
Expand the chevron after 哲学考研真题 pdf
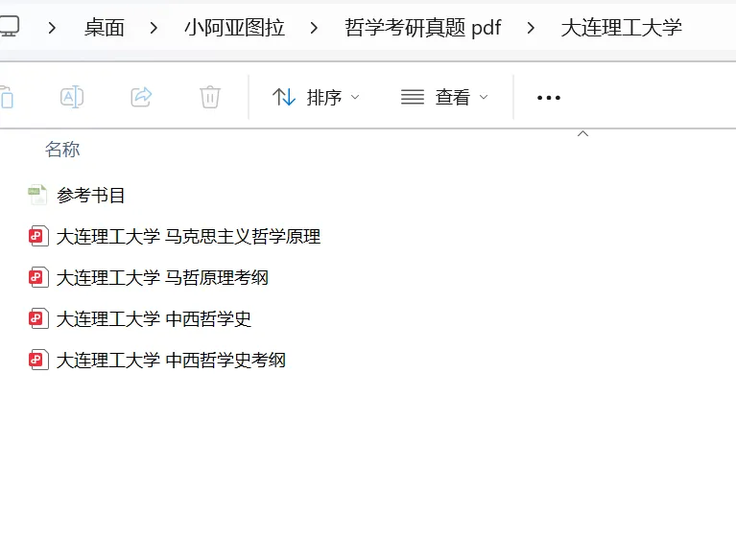531,28
